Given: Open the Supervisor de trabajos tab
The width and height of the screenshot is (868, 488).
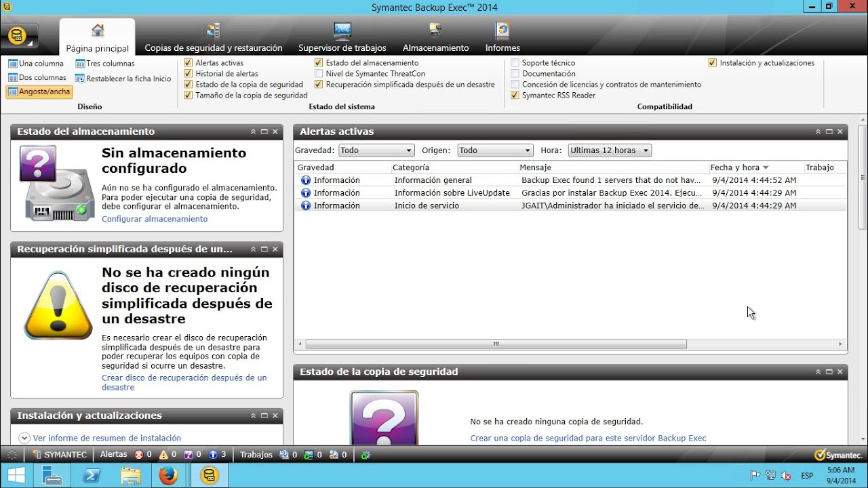Looking at the screenshot, I should coord(342,38).
